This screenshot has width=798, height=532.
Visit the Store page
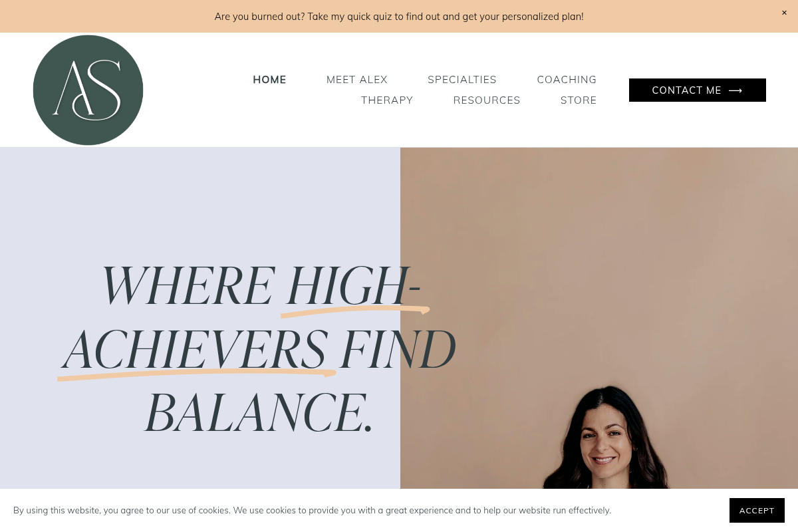coord(579,100)
